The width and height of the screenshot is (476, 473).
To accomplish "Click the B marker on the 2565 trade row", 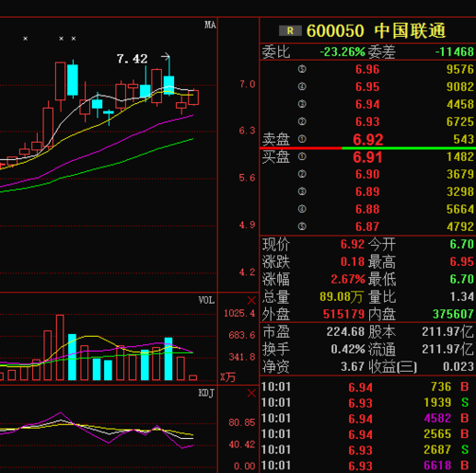I will point(465,434).
